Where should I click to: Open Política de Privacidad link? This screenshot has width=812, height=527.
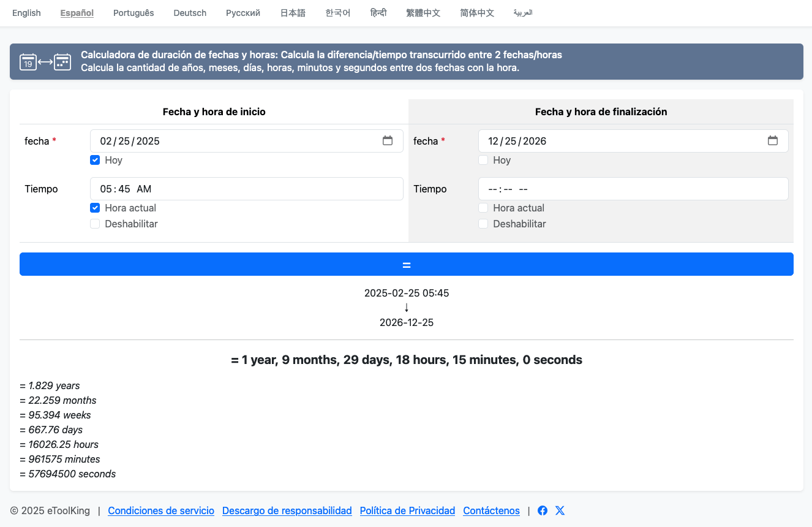[x=407, y=510]
